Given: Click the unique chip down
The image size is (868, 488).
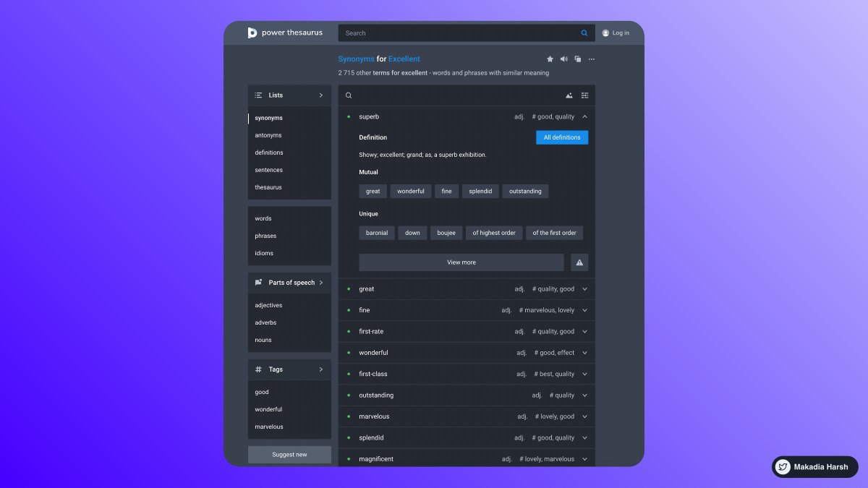Looking at the screenshot, I should (412, 233).
